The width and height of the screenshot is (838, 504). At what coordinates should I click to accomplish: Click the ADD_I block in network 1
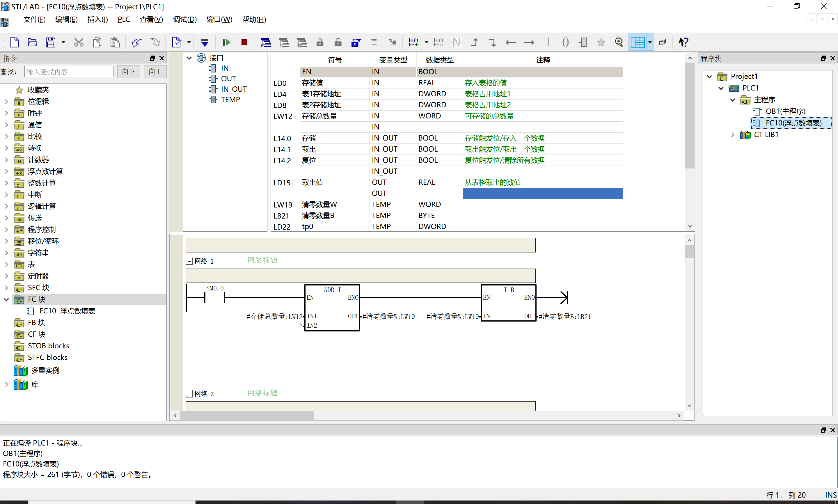click(x=332, y=307)
